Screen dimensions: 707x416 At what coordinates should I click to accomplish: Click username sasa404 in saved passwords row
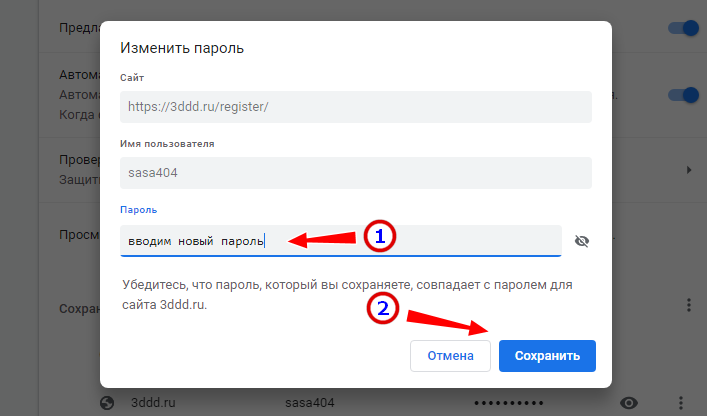[310, 402]
